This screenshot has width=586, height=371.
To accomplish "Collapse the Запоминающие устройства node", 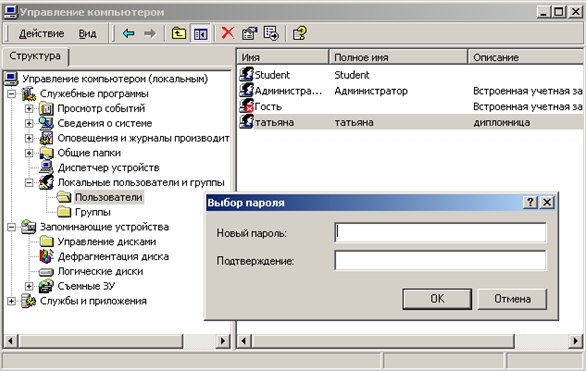I will pyautogui.click(x=12, y=227).
